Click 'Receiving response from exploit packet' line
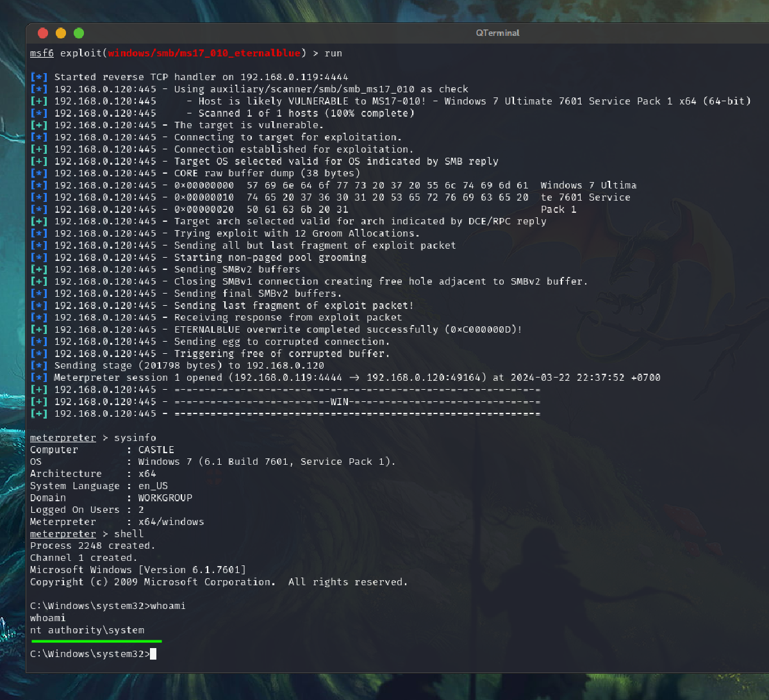769x700 pixels. [x=216, y=317]
